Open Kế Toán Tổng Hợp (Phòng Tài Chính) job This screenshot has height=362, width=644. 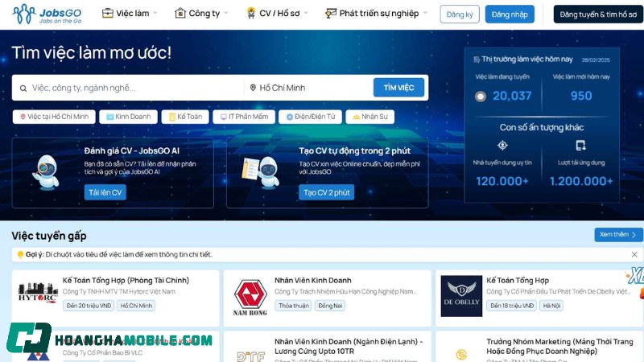point(126,280)
